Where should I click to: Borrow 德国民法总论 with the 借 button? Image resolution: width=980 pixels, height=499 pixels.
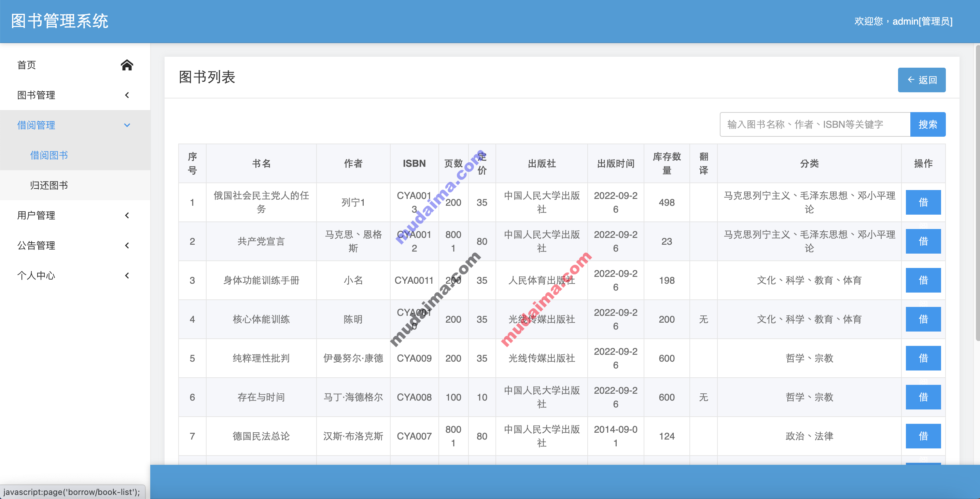click(923, 436)
